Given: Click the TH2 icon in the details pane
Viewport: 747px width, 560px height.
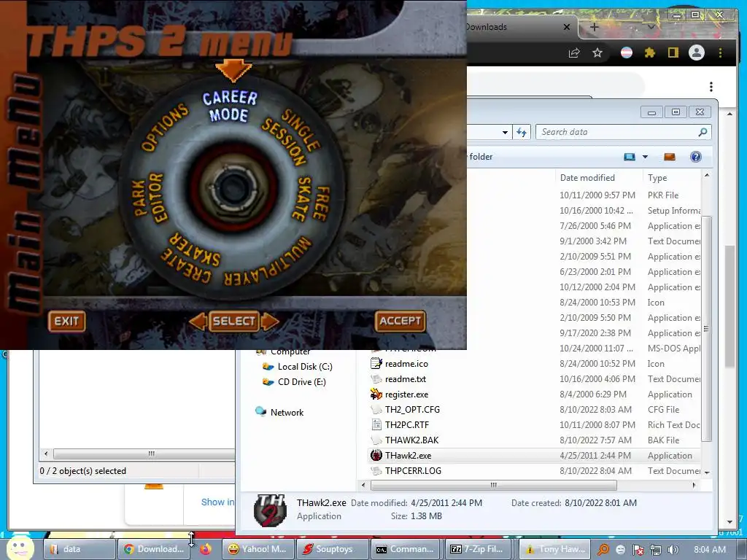Looking at the screenshot, I should (x=271, y=510).
